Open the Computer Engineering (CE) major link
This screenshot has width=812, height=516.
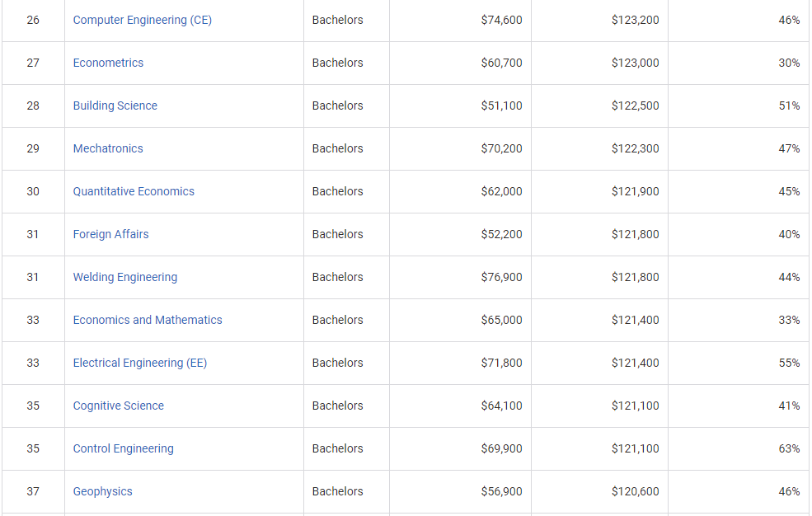pyautogui.click(x=142, y=20)
